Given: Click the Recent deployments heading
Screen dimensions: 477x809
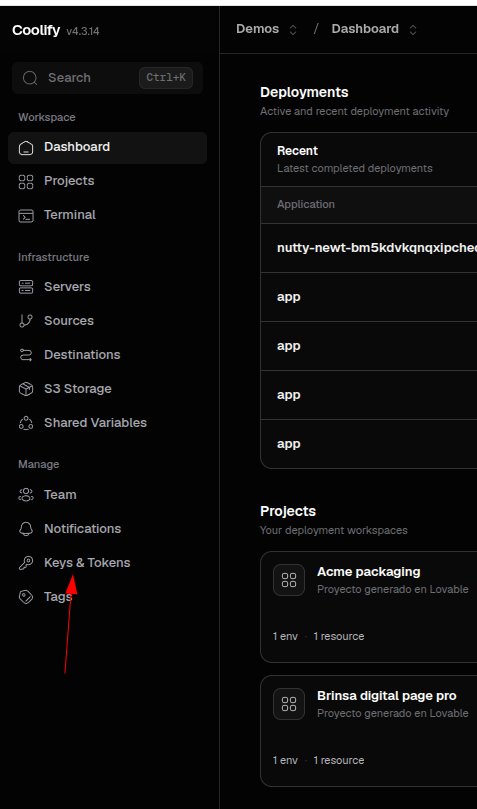Looking at the screenshot, I should [297, 151].
